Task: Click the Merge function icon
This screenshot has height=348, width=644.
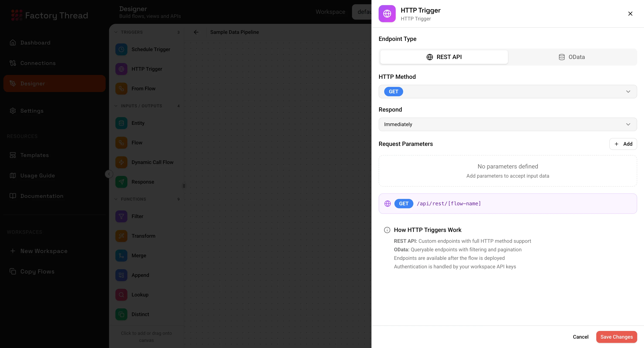Action: coord(121,256)
